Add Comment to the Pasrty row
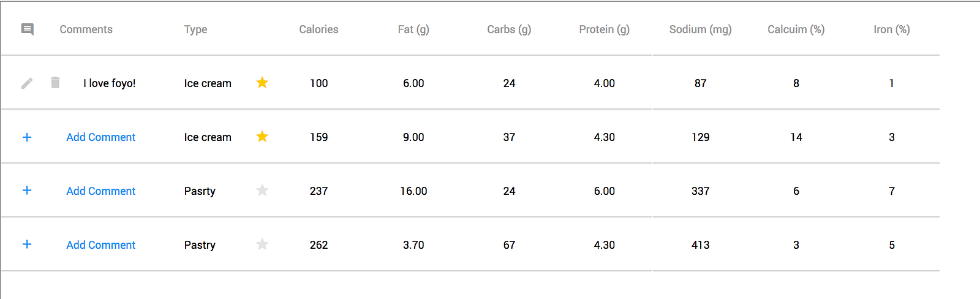Viewport: 980px width, 299px height. click(x=101, y=191)
